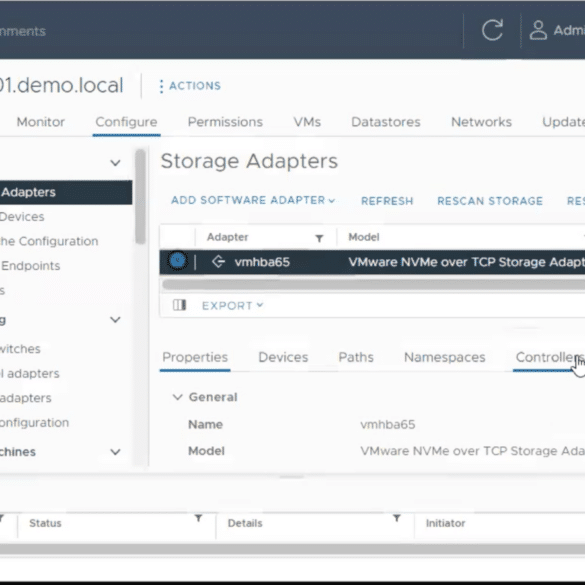Click the vmhba65 adapter arrow icon
585x585 pixels.
pos(219,262)
